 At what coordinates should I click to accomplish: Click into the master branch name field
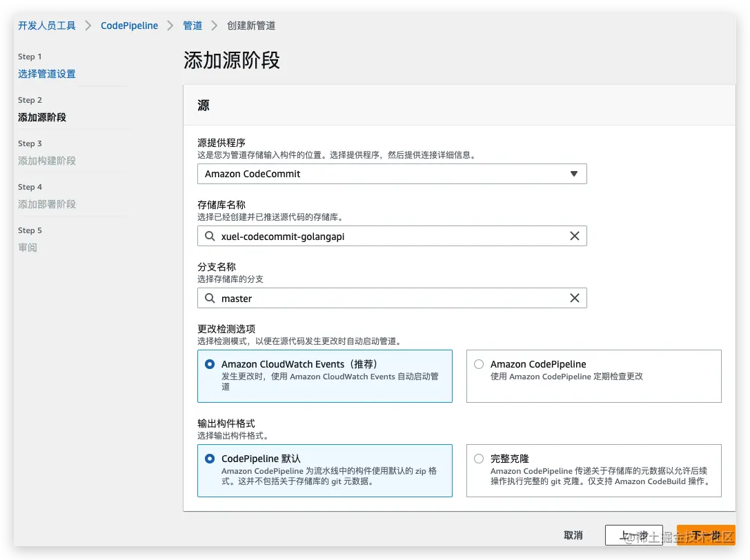(x=392, y=299)
